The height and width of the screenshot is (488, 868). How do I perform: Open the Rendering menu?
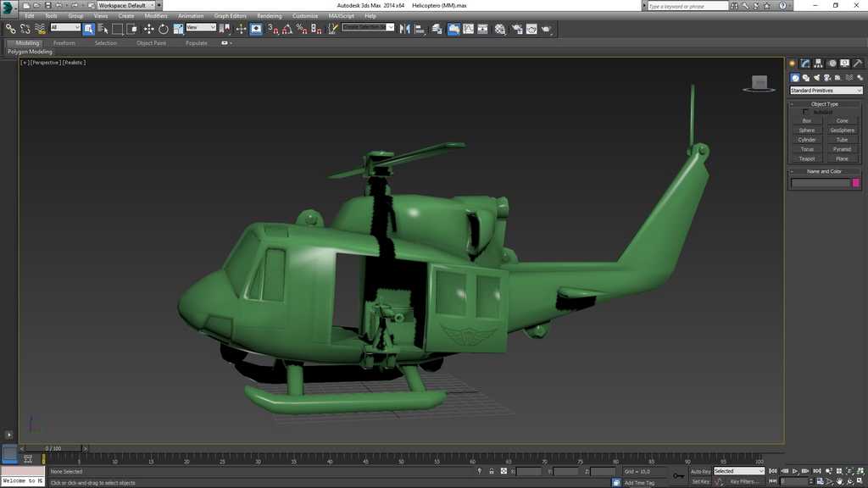270,15
